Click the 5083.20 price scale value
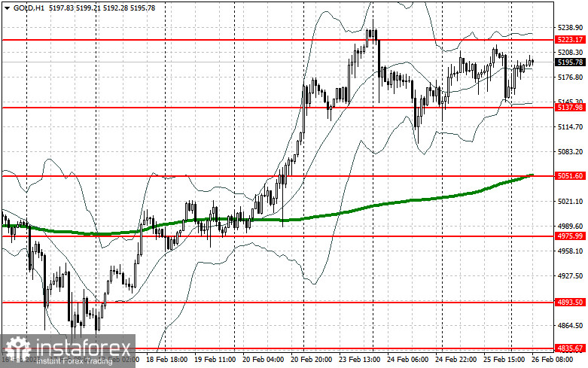This screenshot has height=368, width=588. [x=571, y=152]
